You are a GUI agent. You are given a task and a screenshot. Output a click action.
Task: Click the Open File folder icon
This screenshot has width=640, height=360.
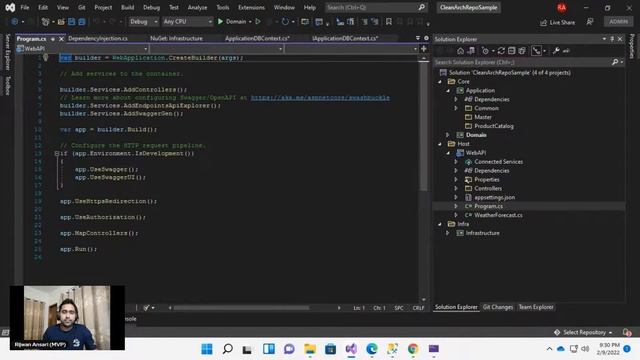pos(61,22)
